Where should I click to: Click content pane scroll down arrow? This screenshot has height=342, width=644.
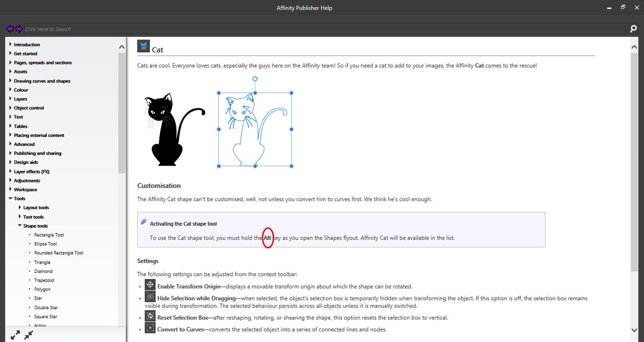pos(634,330)
